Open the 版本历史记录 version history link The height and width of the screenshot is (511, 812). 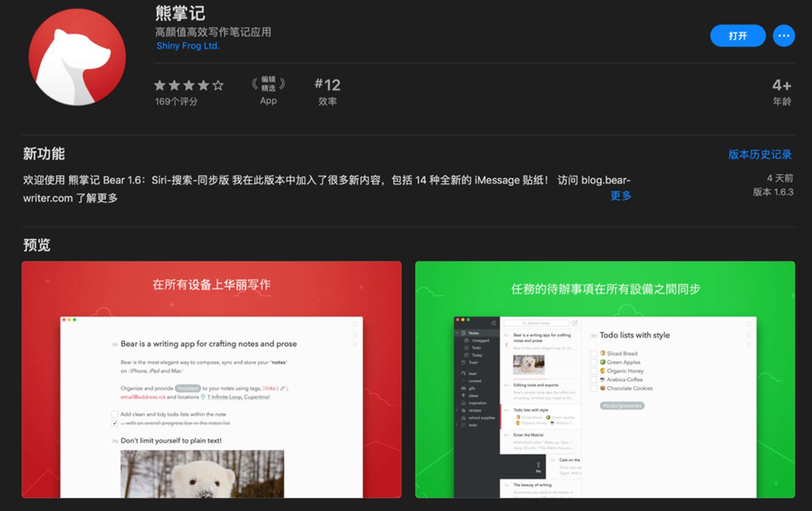[760, 154]
